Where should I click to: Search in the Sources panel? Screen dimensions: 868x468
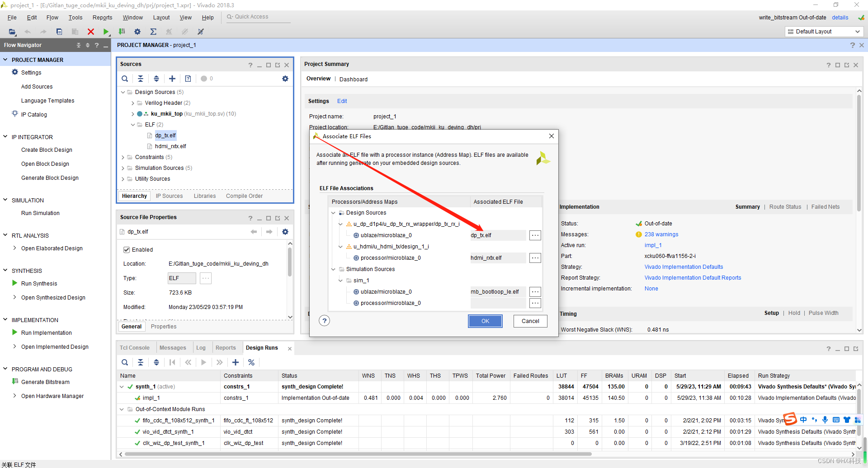pos(125,79)
